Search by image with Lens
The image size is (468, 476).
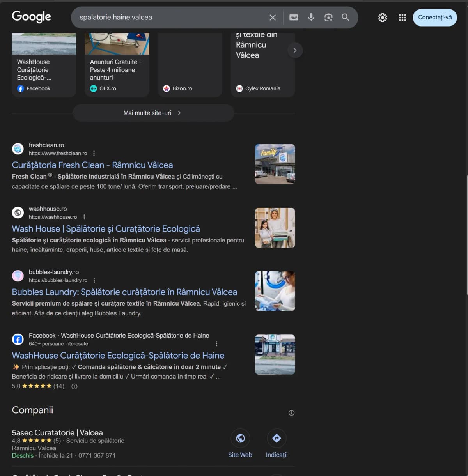click(x=328, y=18)
